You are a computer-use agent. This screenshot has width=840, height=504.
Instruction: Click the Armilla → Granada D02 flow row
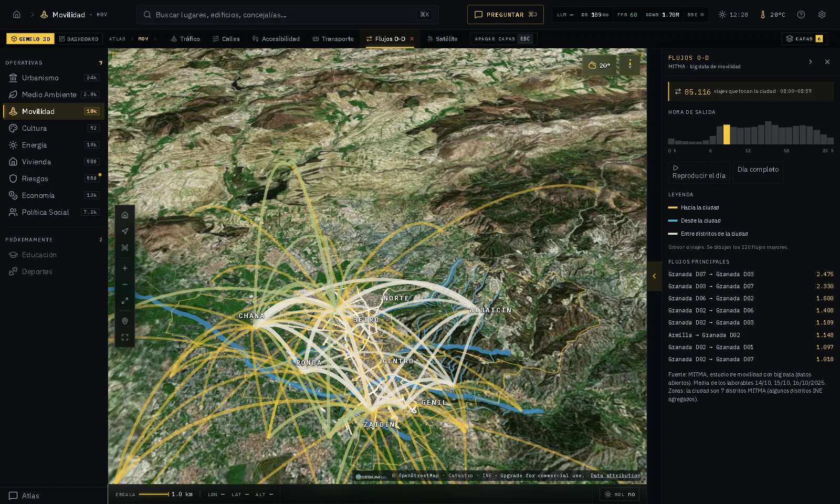(x=751, y=335)
